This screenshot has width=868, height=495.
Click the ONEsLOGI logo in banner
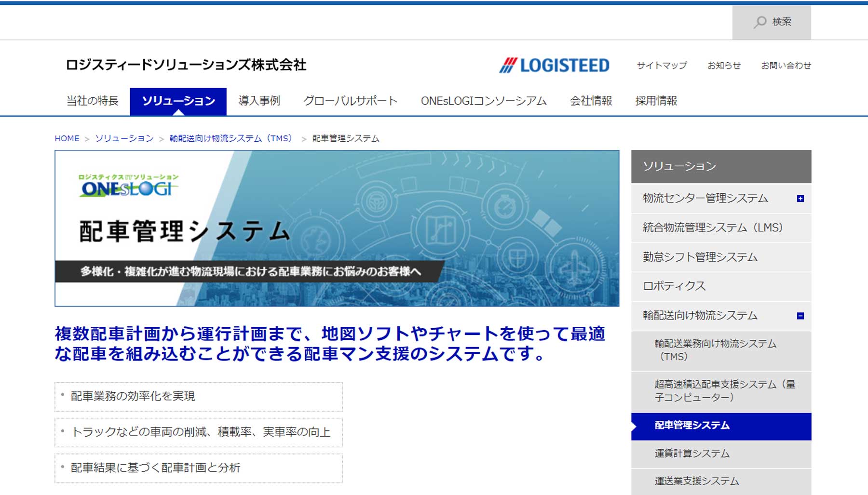tap(128, 186)
